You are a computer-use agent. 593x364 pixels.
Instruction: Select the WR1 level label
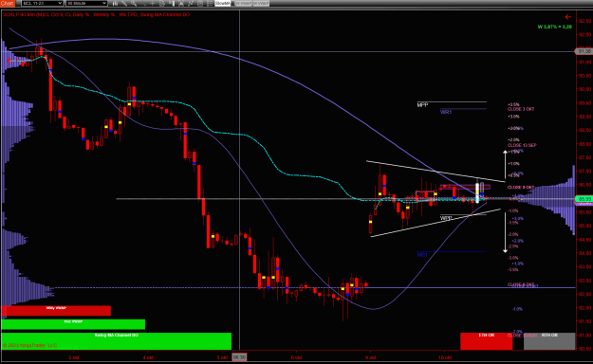pos(446,112)
